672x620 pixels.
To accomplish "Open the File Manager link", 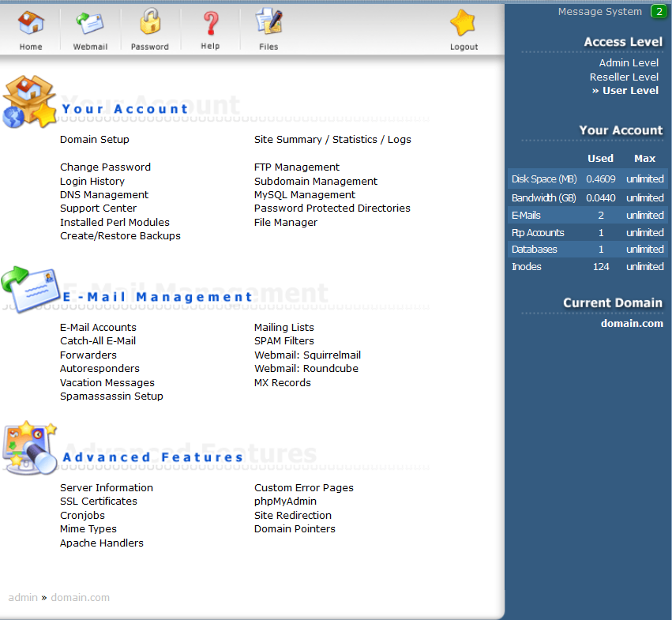I will point(286,223).
